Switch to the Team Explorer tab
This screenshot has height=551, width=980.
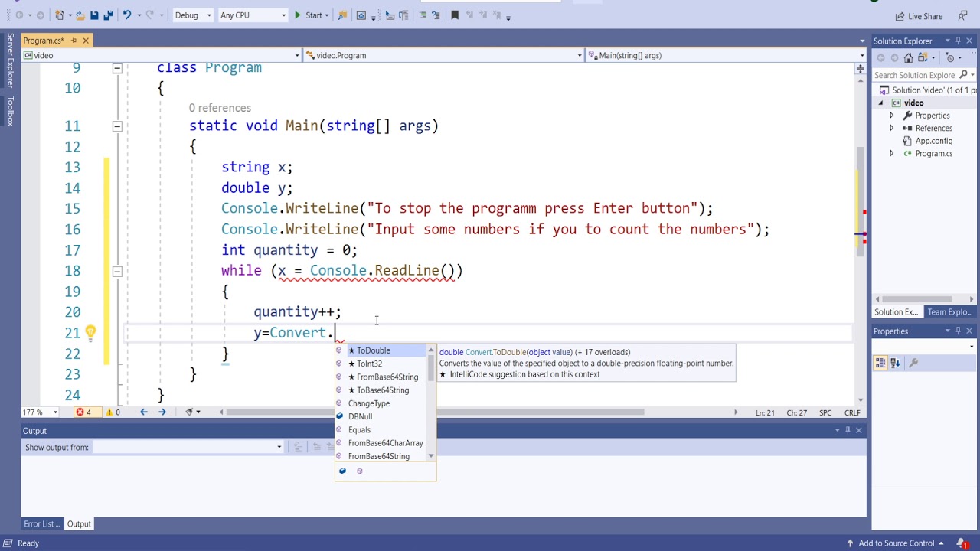949,312
